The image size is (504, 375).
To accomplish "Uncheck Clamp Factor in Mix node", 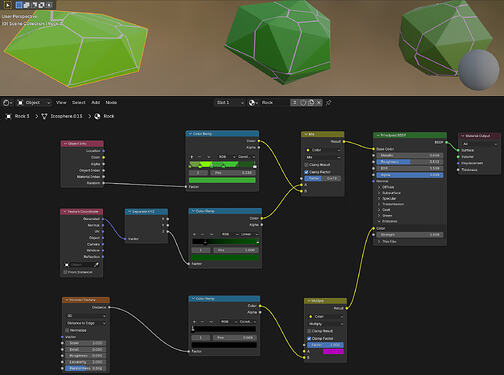I will [x=306, y=172].
